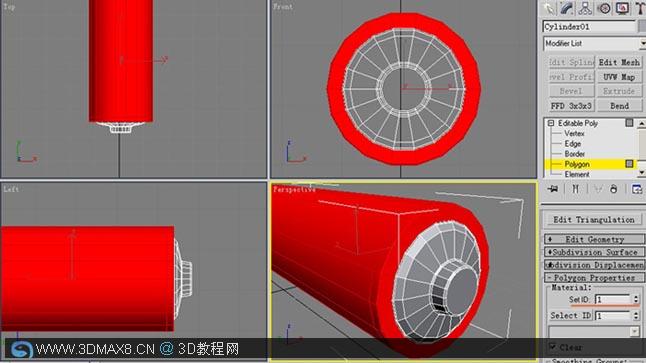The height and width of the screenshot is (363, 646).
Task: Click the FFD 3x3x3 modifier button
Action: pos(571,106)
